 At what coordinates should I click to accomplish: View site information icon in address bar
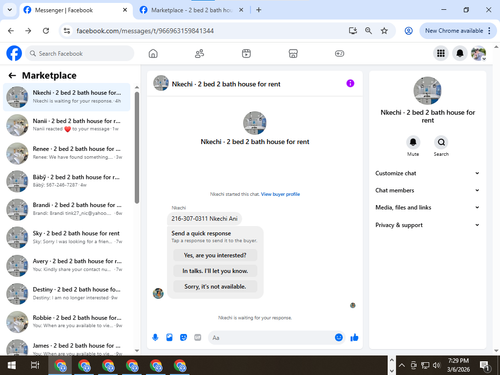(x=67, y=31)
